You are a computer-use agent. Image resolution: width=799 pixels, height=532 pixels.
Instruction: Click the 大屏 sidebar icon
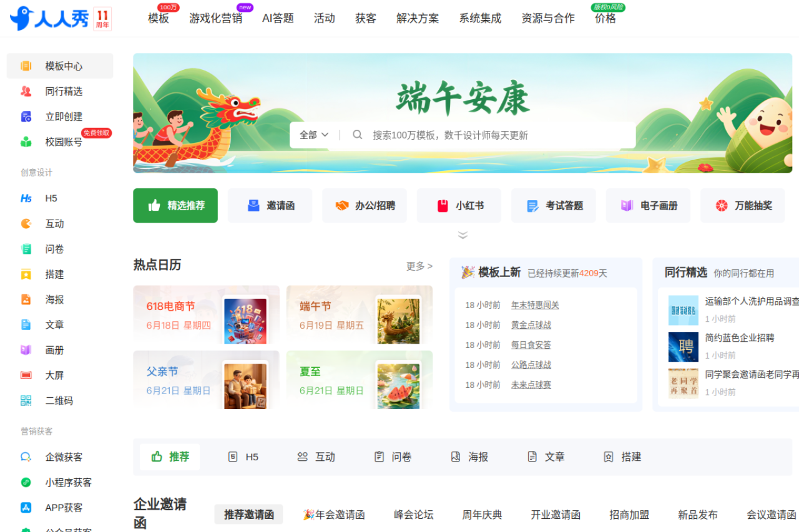pos(26,375)
